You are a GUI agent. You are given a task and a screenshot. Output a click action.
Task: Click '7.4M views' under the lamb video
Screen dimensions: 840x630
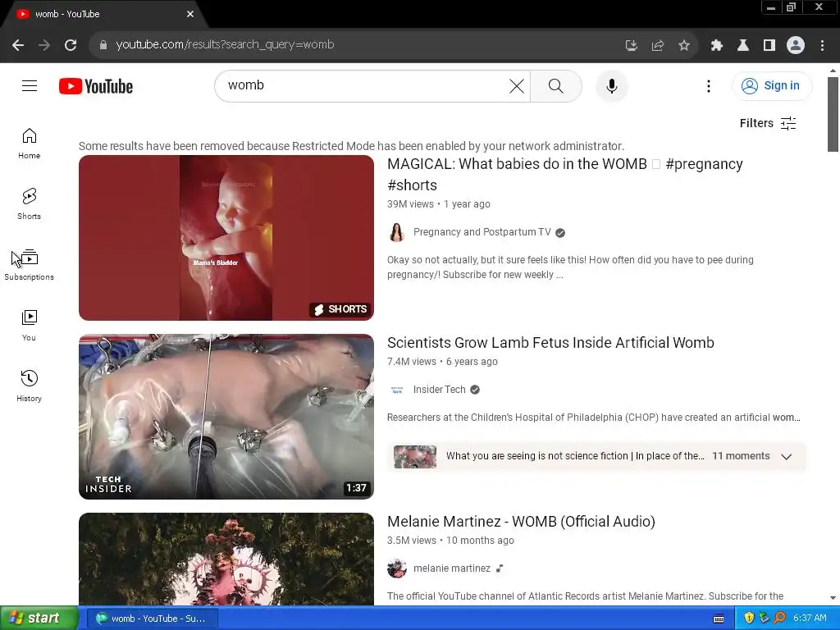tap(412, 362)
